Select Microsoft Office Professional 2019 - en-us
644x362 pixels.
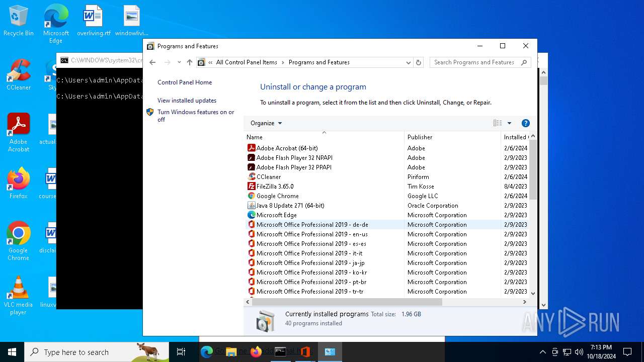coord(387,234)
